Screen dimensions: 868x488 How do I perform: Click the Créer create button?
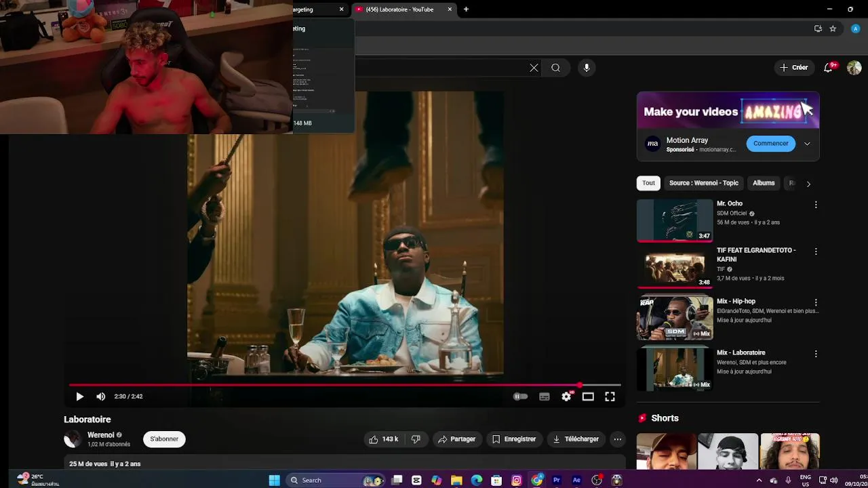794,68
